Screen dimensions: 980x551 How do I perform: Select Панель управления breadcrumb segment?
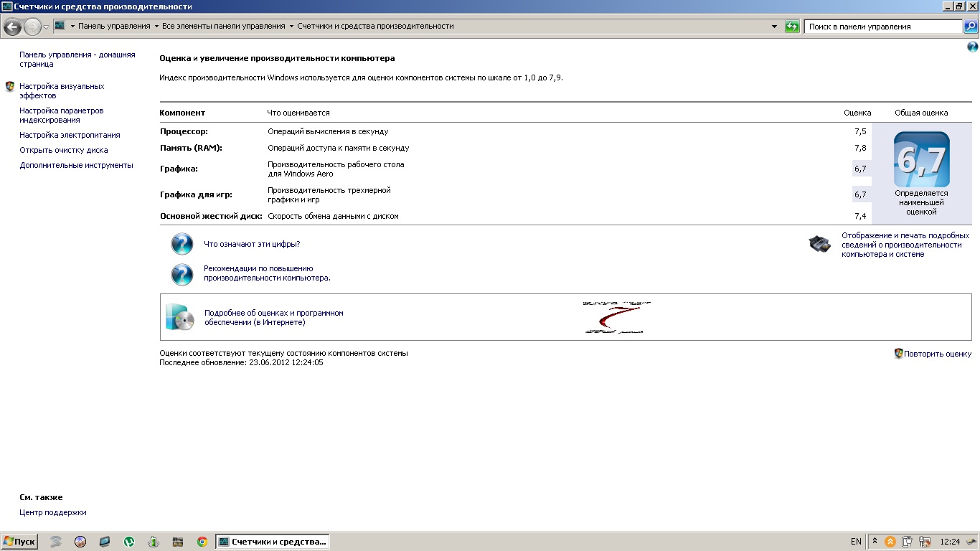(115, 26)
